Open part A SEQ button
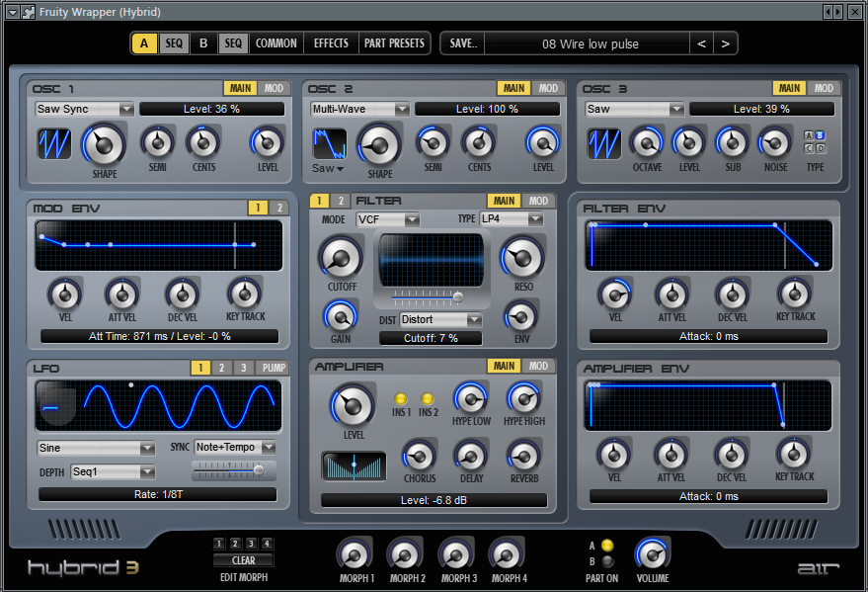This screenshot has width=868, height=592. tap(174, 43)
